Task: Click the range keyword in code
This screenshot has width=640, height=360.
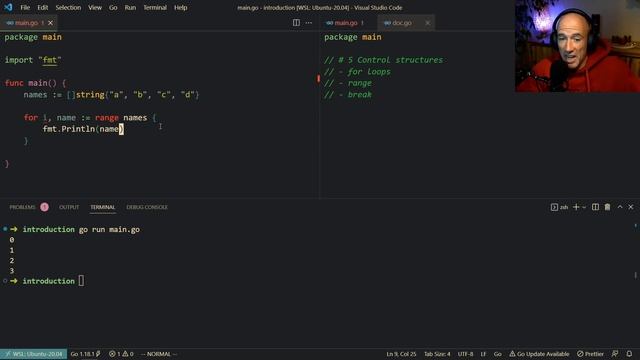Action: click(107, 118)
